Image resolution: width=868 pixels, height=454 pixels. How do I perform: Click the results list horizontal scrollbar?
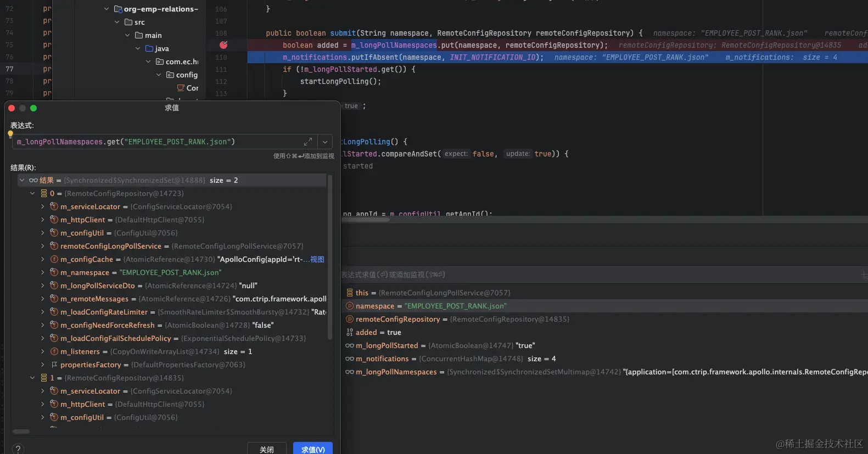[21, 431]
